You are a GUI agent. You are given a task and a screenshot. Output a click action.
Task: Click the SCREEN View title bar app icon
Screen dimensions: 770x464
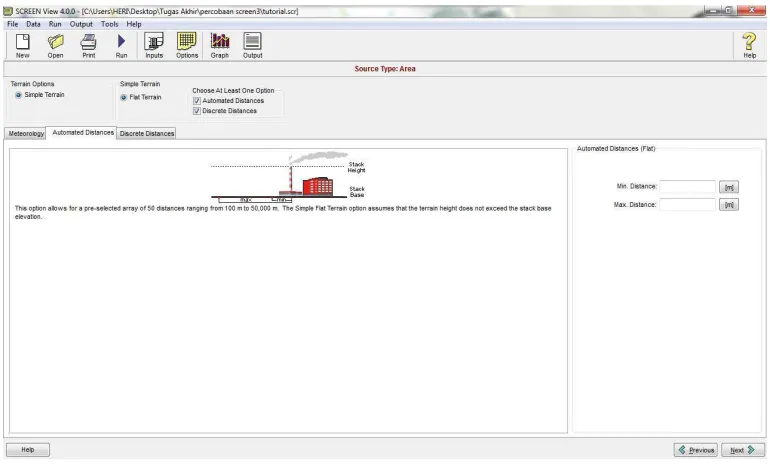pos(8,11)
